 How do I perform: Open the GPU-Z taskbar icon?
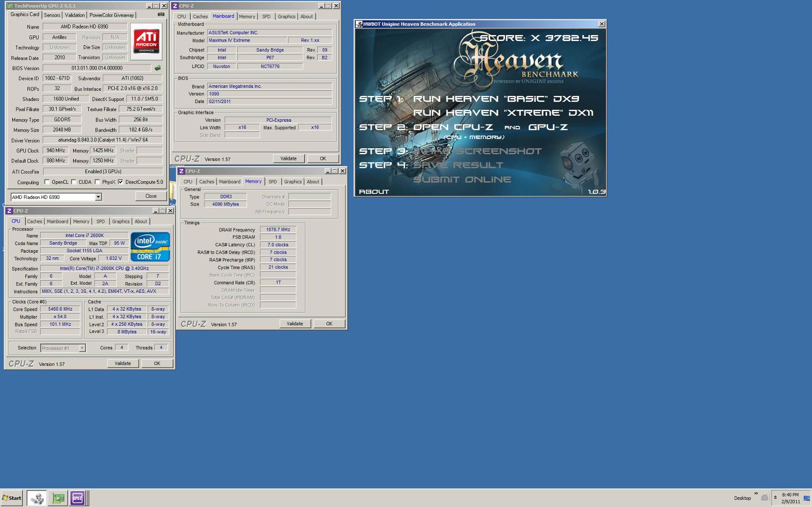[58, 498]
